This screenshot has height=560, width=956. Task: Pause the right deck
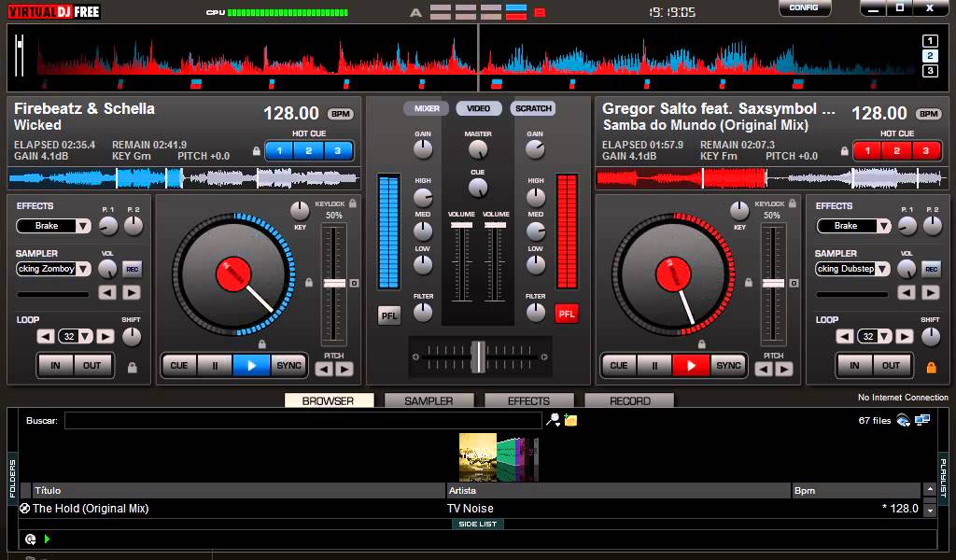(x=654, y=366)
